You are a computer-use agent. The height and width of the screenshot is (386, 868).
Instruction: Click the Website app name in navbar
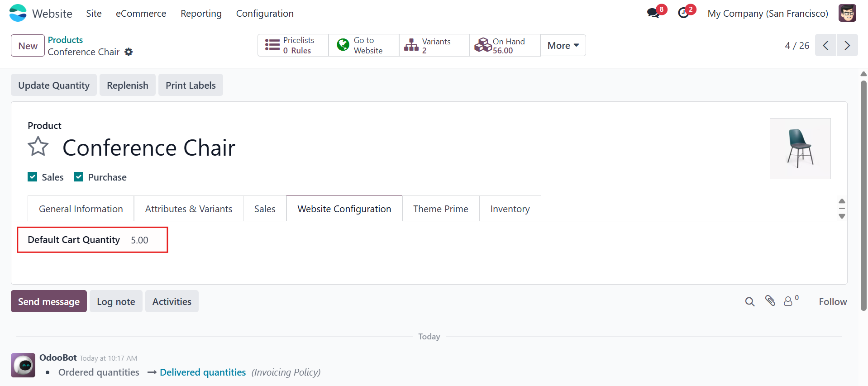(52, 14)
